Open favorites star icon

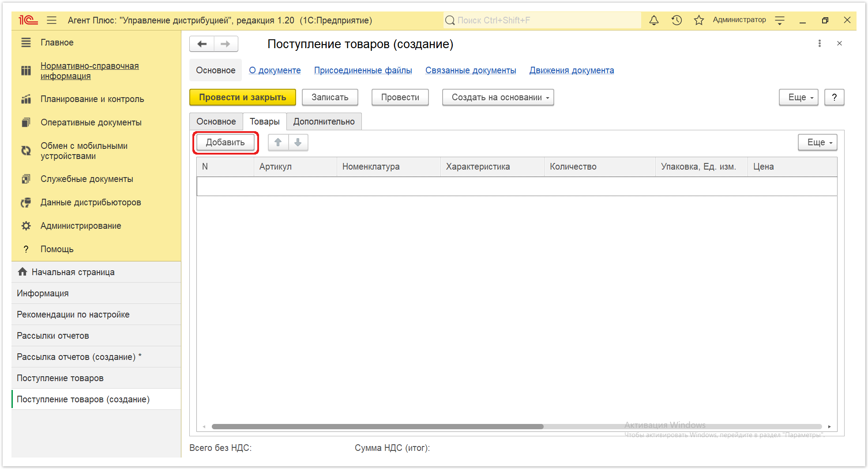click(x=699, y=20)
